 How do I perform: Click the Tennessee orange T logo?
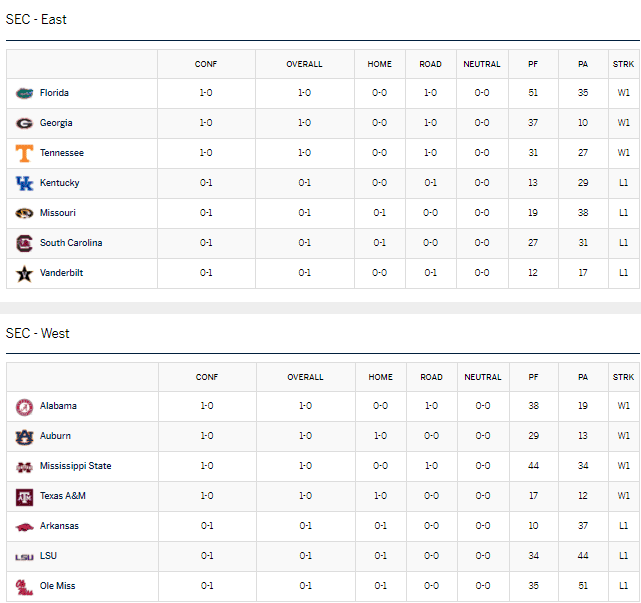[x=24, y=153]
